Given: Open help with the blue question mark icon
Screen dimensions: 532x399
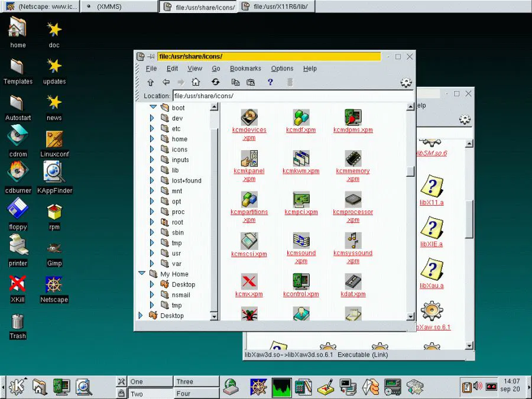Looking at the screenshot, I should click(270, 83).
